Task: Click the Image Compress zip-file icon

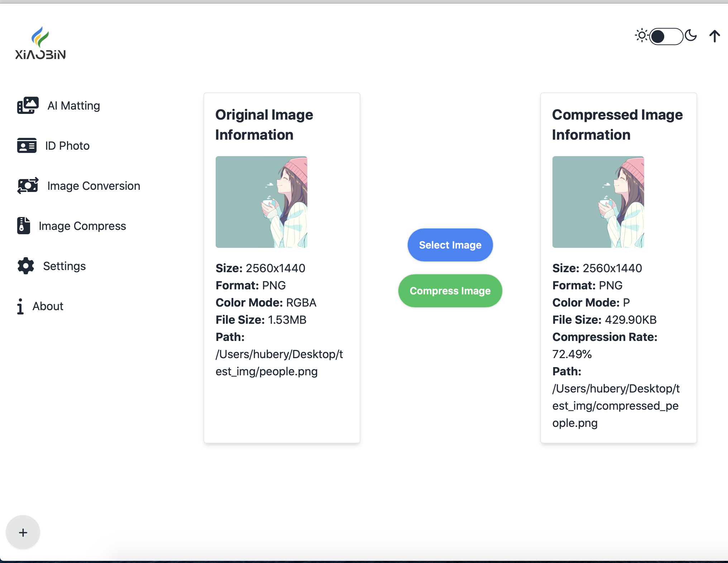Action: [x=24, y=226]
